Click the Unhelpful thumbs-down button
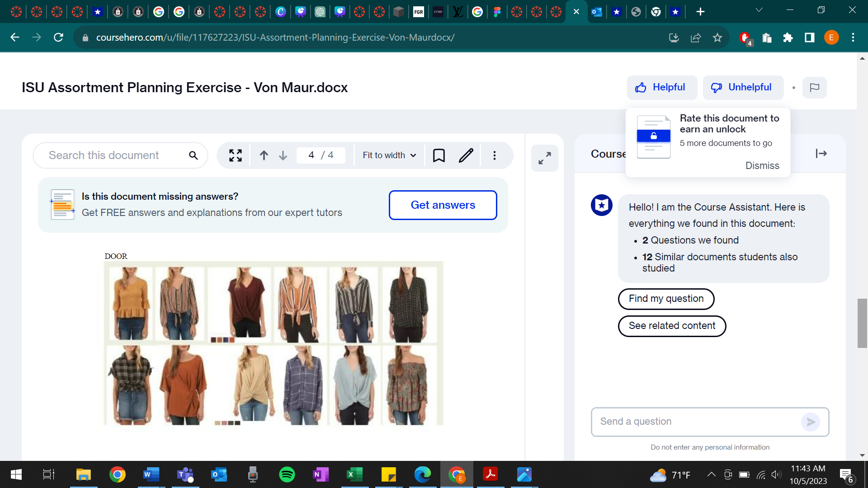This screenshot has height=488, width=868. pyautogui.click(x=743, y=88)
